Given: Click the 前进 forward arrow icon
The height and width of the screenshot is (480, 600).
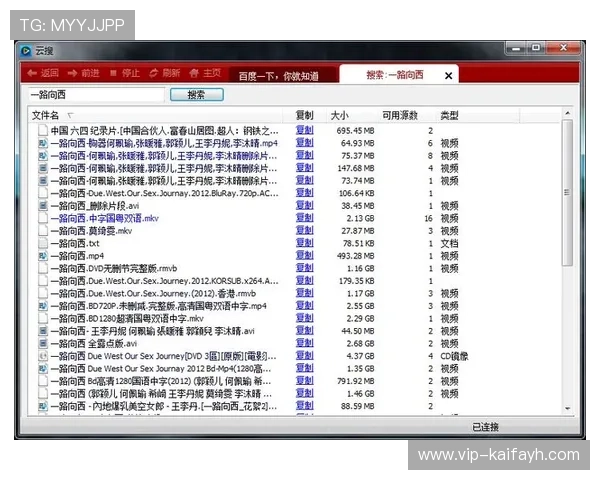Looking at the screenshot, I should coord(73,73).
